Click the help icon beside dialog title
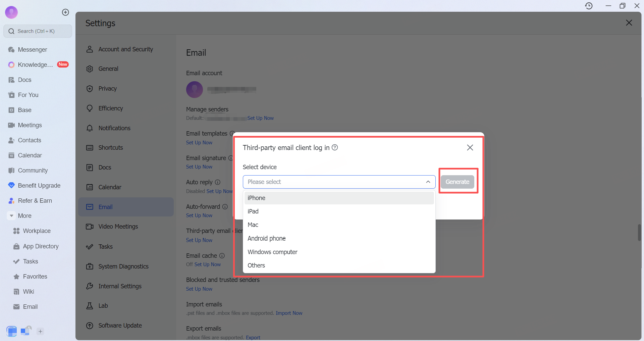The height and width of the screenshot is (341, 644). coord(335,147)
